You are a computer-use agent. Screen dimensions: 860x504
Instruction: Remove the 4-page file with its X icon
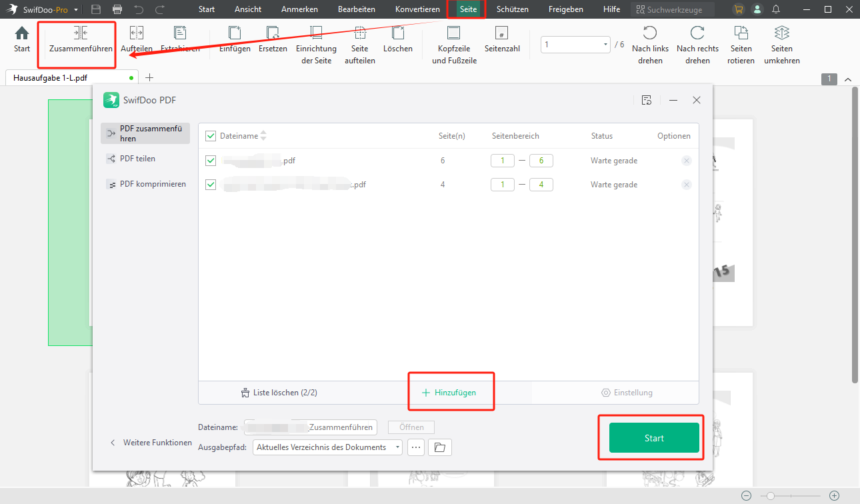point(687,185)
